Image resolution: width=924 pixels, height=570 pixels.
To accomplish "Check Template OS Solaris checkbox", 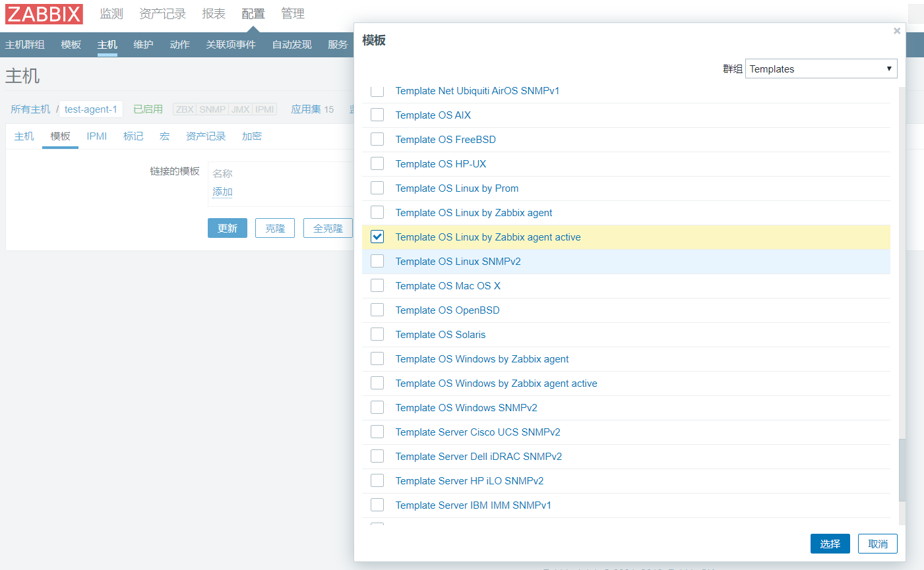I will click(x=377, y=334).
